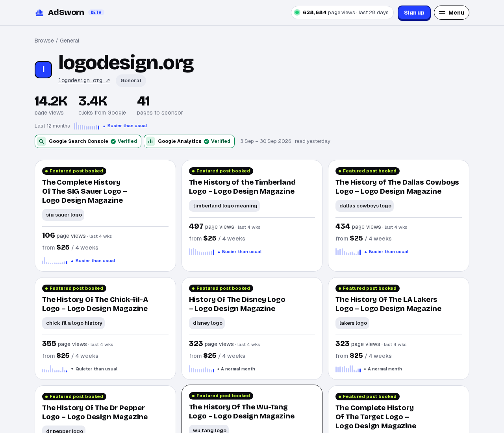Open the Dallas Cowboys Logo card title
Image resolution: width=504 pixels, height=433 pixels.
coord(397,187)
